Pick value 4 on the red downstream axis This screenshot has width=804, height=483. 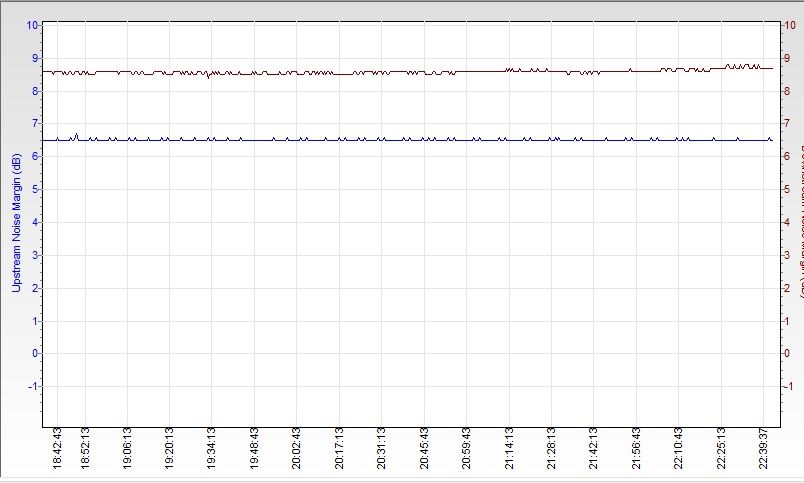[788, 223]
